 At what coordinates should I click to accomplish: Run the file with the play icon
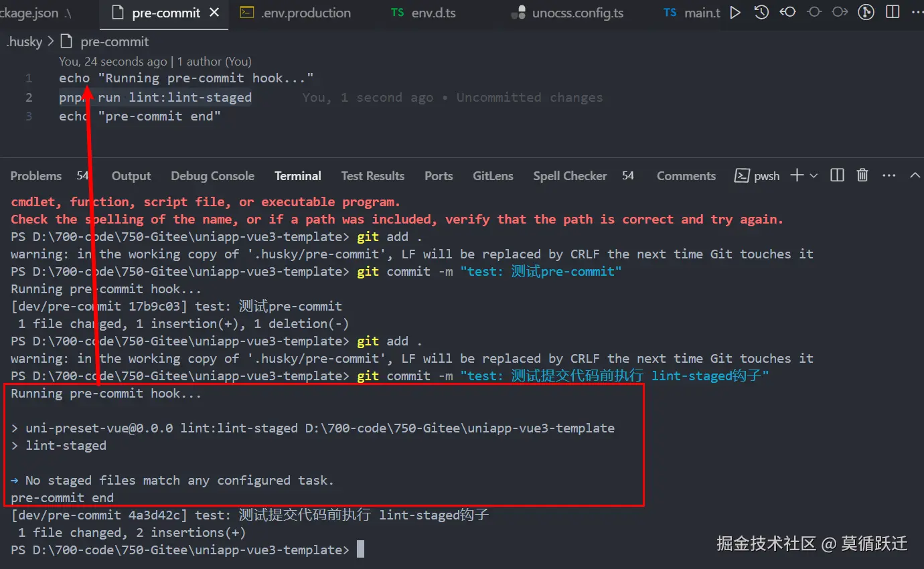tap(735, 12)
